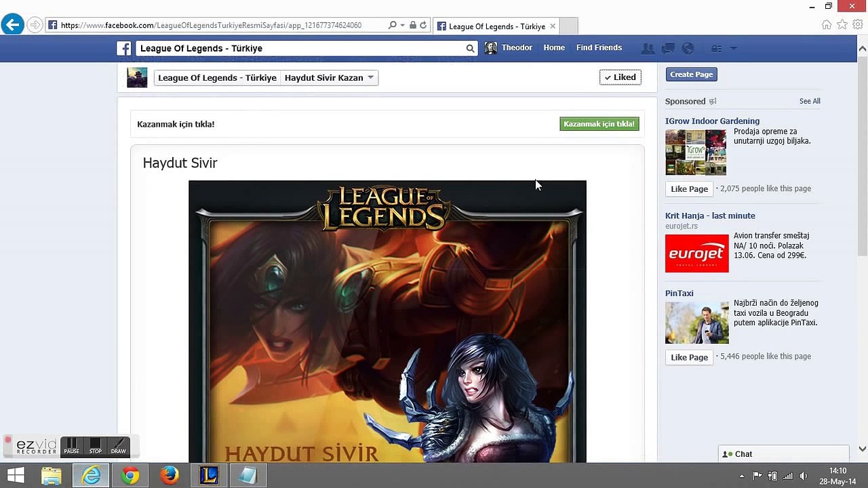Open the notifications globe icon
Image resolution: width=868 pixels, height=488 pixels.
click(688, 48)
